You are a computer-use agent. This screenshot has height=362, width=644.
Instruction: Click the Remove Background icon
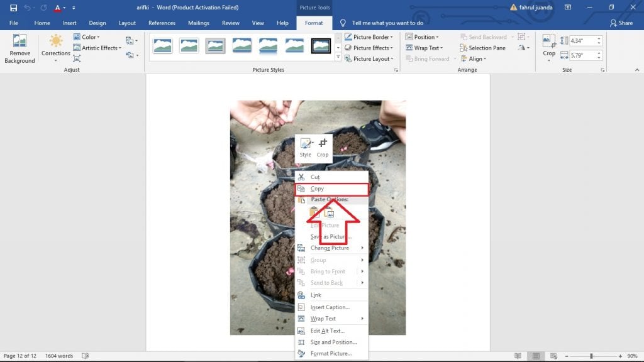pyautogui.click(x=19, y=43)
